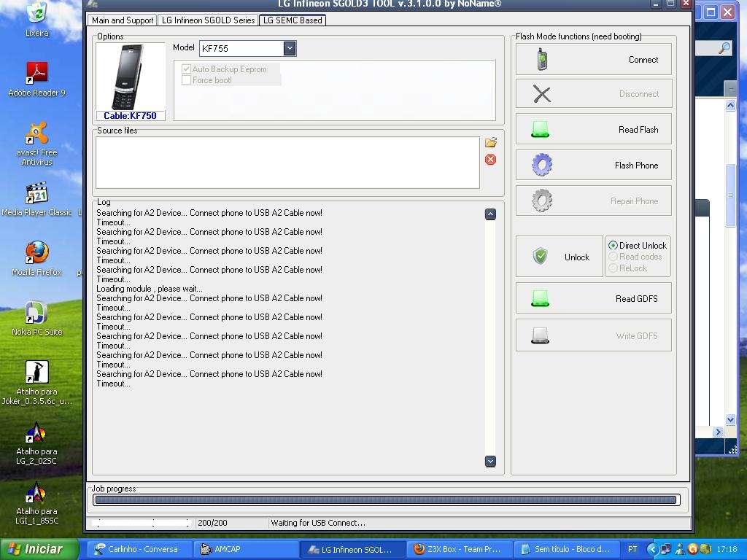
Task: Click inside the Source files list box
Action: point(287,163)
